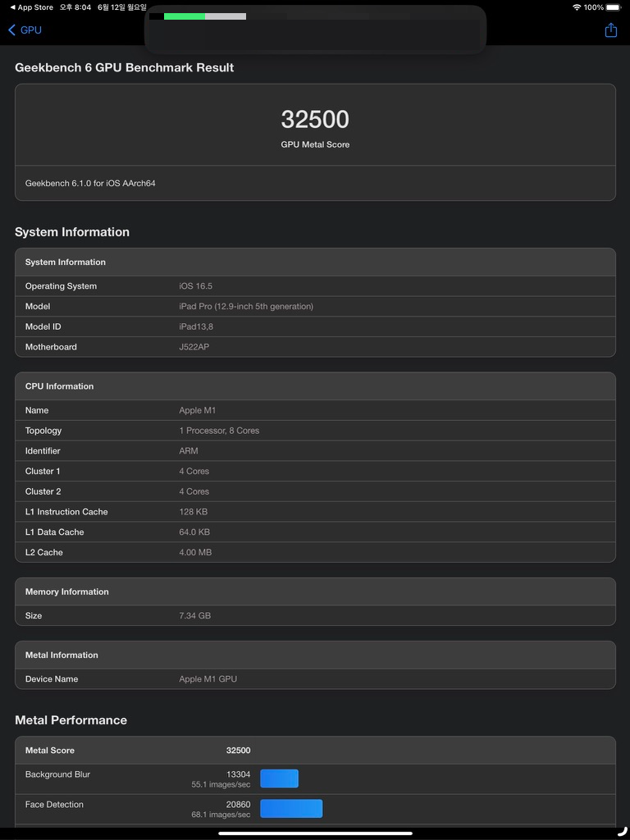Select the ARM identifier value
This screenshot has height=840, width=630.
click(x=189, y=451)
